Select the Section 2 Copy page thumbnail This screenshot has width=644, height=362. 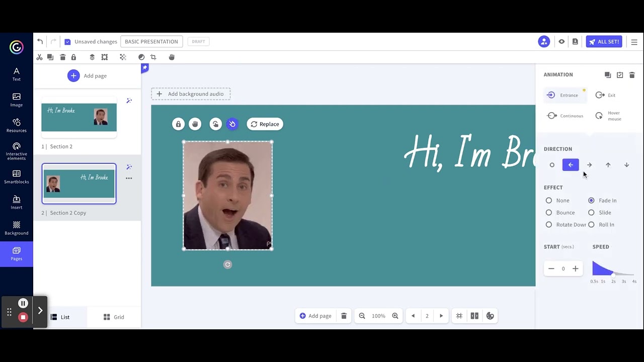pos(79,184)
